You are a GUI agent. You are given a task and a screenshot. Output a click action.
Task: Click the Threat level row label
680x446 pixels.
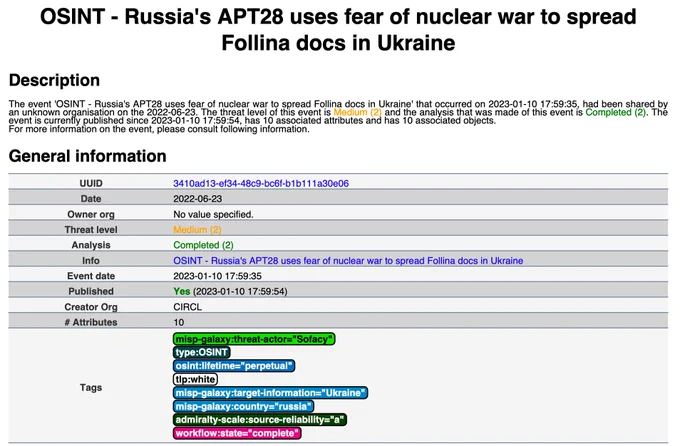pyautogui.click(x=91, y=230)
